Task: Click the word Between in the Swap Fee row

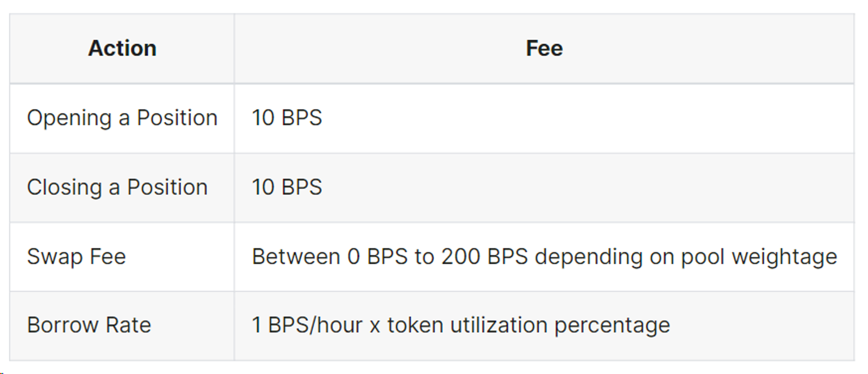Action: tap(296, 256)
